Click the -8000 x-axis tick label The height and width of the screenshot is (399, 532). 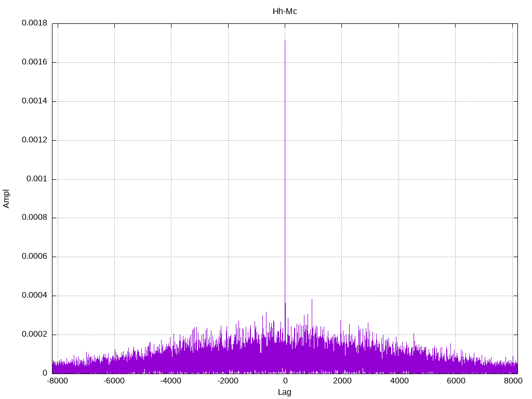point(57,381)
